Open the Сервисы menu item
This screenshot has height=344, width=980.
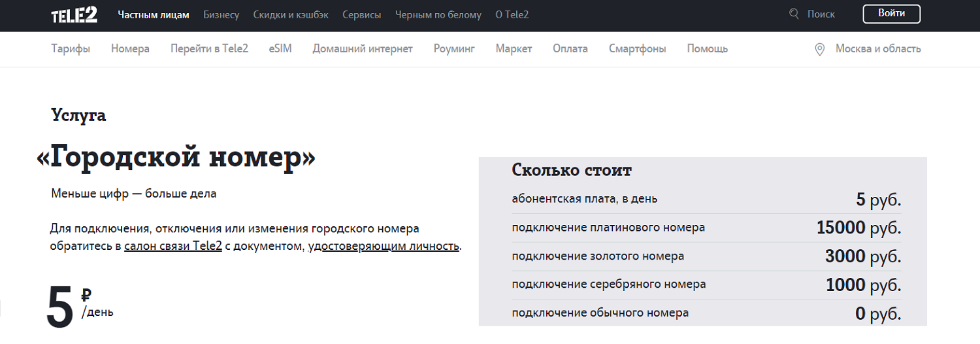tap(361, 14)
